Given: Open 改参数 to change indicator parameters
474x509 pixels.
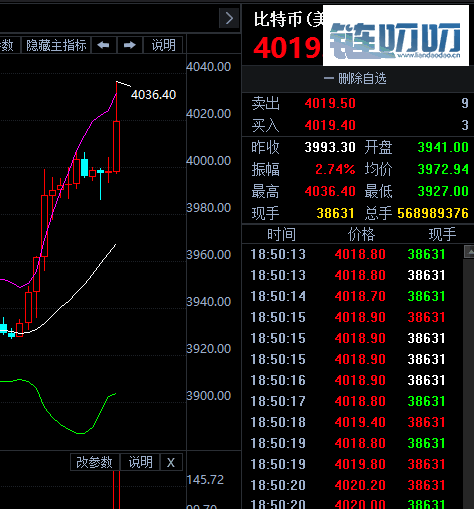Looking at the screenshot, I should click(x=95, y=462).
